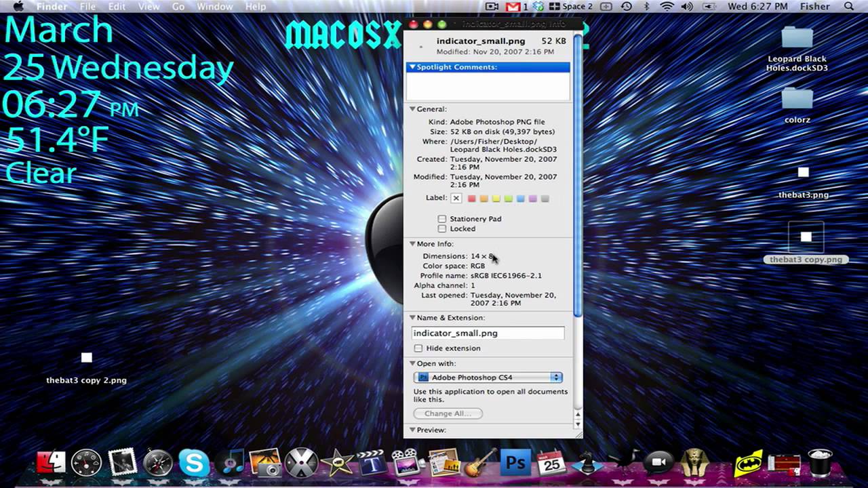Click the yellow Batman logo dock icon
Viewport: 868px width, 488px height.
748,463
